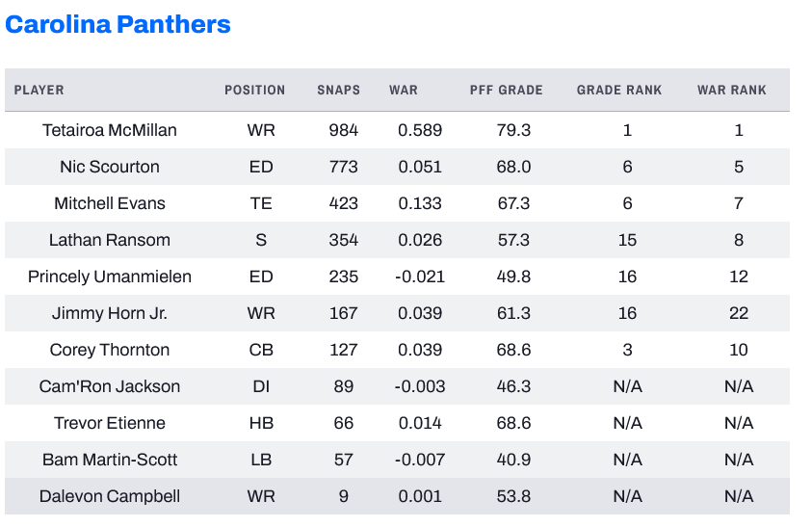Select Tetairoa McMillan player name

click(x=110, y=130)
